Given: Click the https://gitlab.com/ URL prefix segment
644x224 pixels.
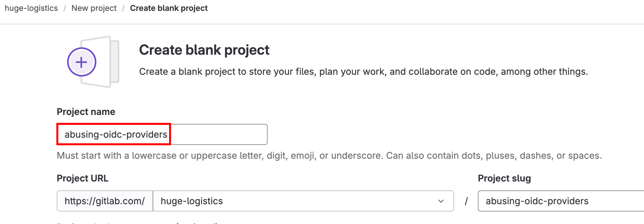Looking at the screenshot, I should pos(104,201).
